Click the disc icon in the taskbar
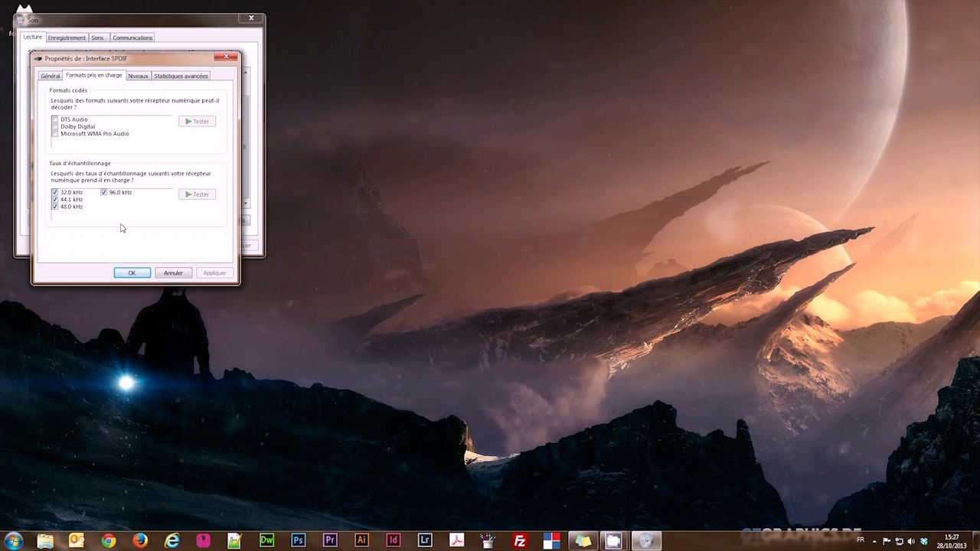This screenshot has height=551, width=980. tap(645, 540)
